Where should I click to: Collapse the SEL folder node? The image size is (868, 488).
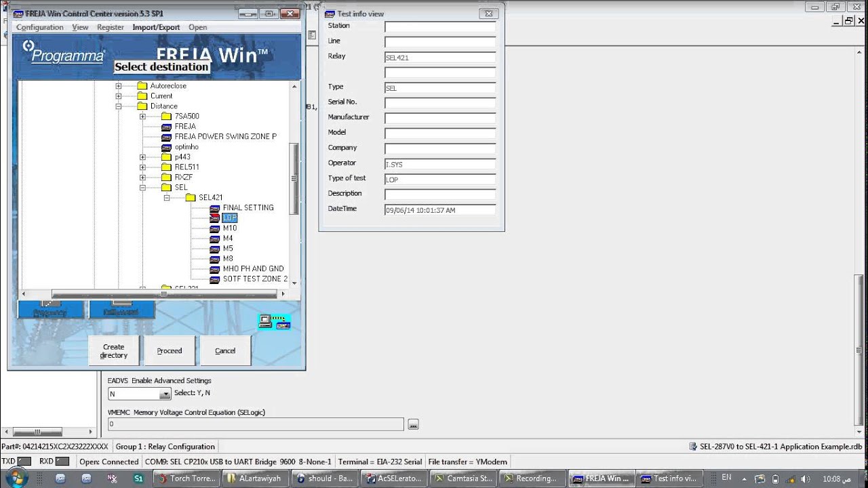tap(142, 188)
